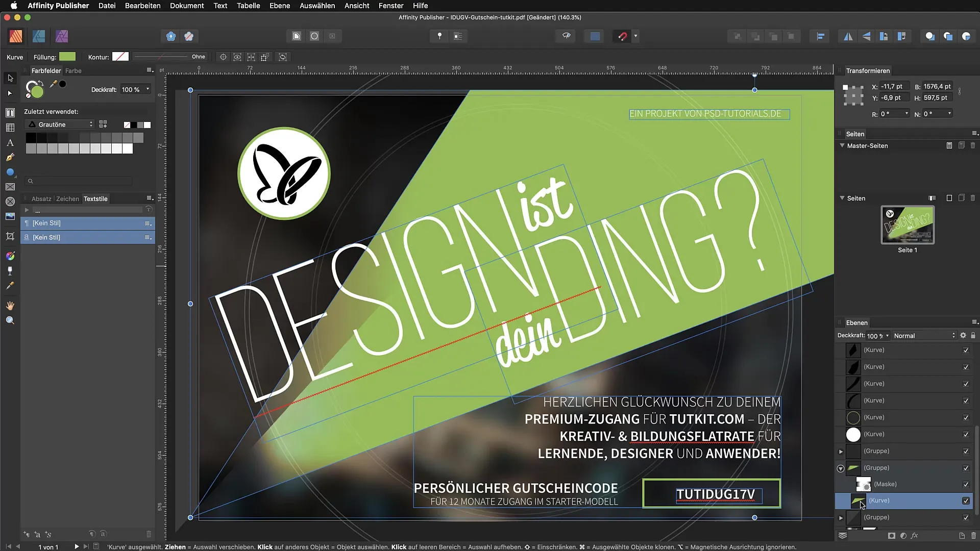This screenshot has height=551, width=980.
Task: Select the Fill gradient tool
Action: tap(10, 256)
